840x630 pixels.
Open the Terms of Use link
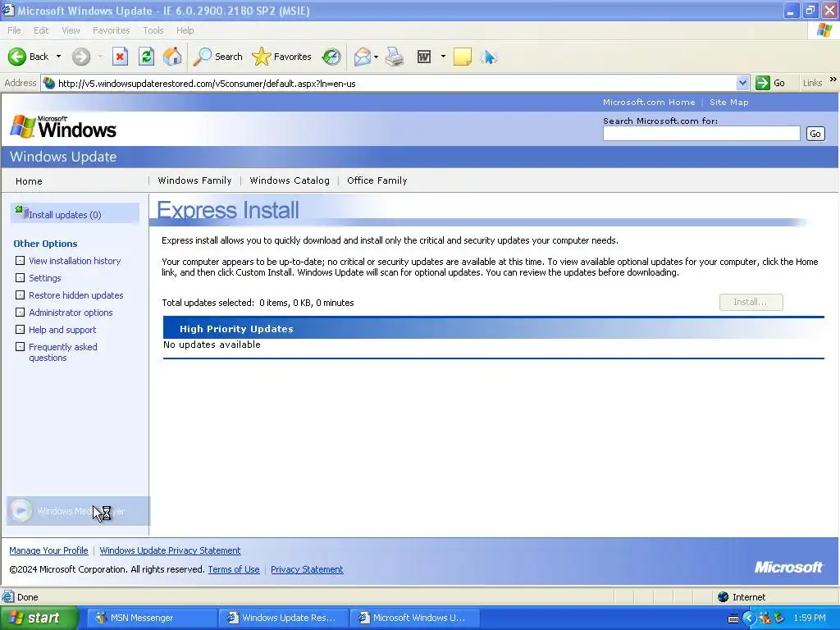tap(234, 569)
